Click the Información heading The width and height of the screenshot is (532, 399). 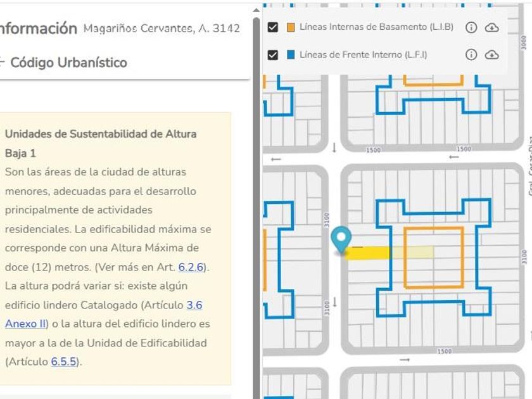tap(39, 28)
